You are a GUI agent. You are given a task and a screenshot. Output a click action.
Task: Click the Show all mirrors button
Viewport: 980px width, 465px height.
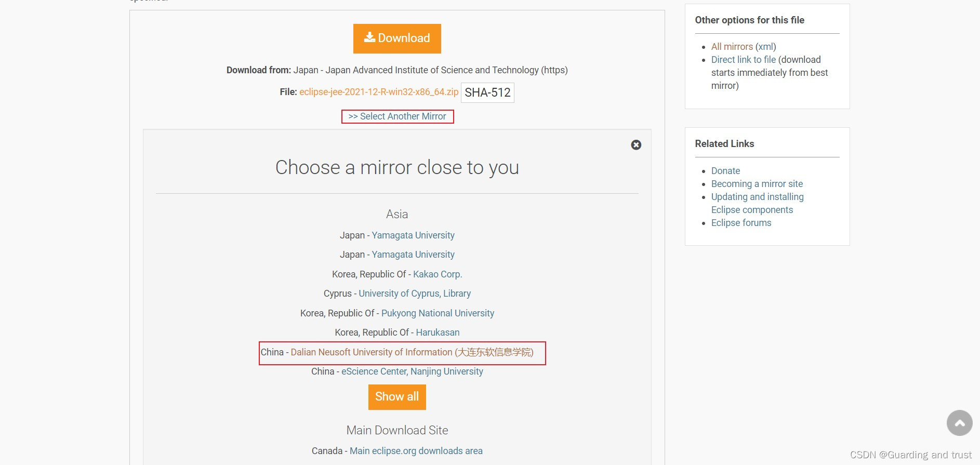pos(397,397)
